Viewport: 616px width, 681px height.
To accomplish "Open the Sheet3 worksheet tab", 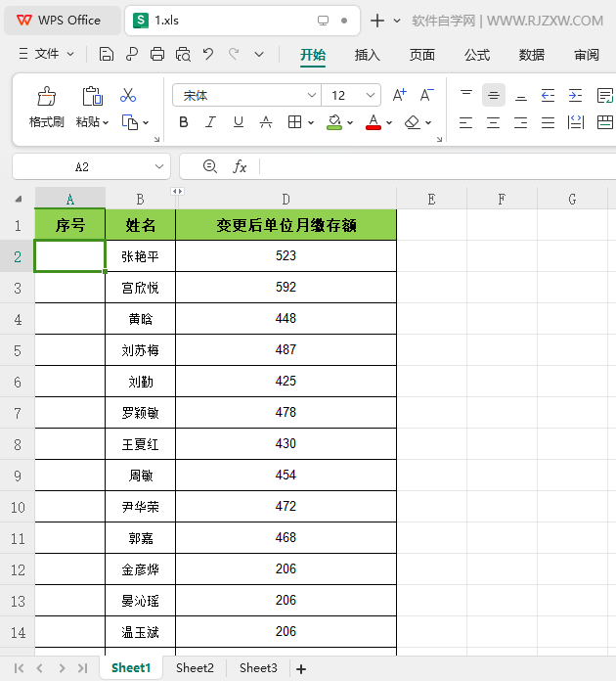I will [x=258, y=667].
